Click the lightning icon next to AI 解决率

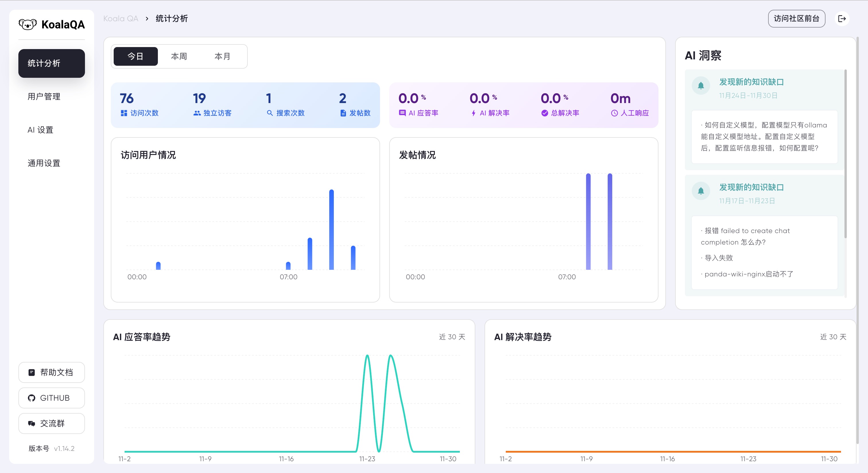(x=473, y=113)
